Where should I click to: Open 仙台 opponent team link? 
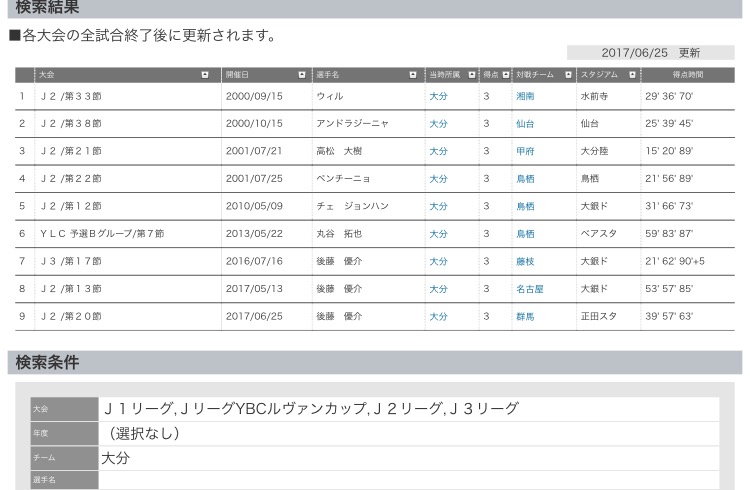click(525, 124)
